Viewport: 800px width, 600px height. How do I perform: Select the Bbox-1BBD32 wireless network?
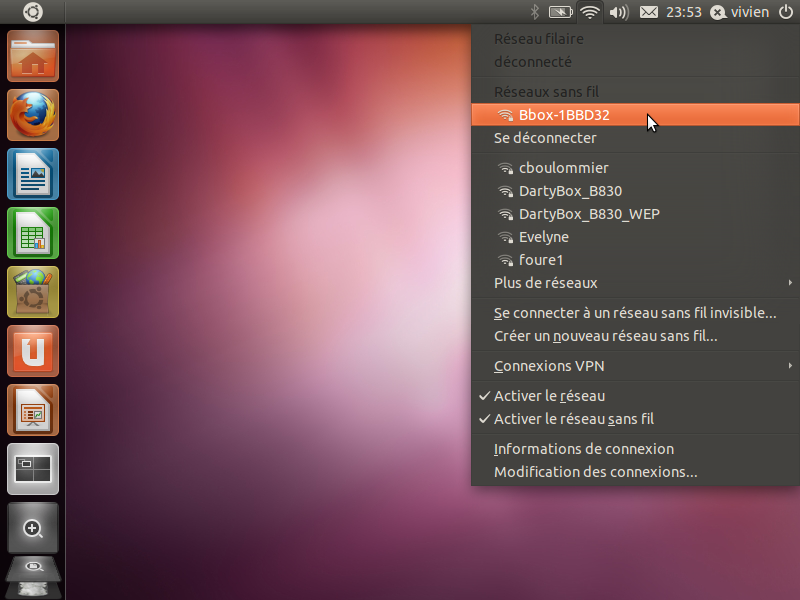click(x=635, y=115)
